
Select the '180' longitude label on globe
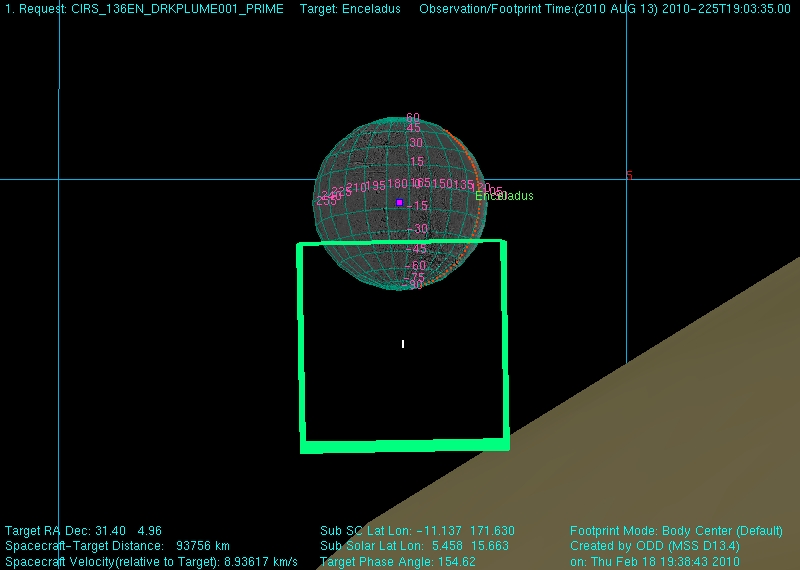[x=398, y=185]
